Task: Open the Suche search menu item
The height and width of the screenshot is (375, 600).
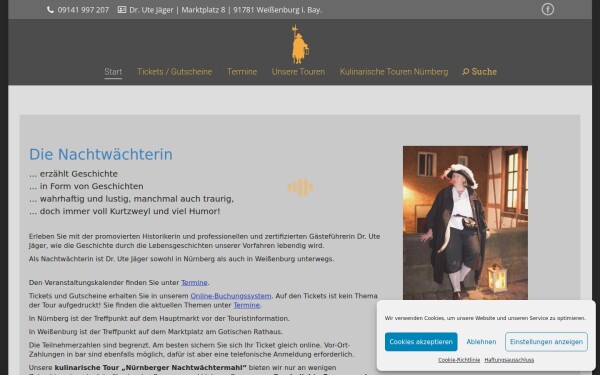Action: (479, 72)
